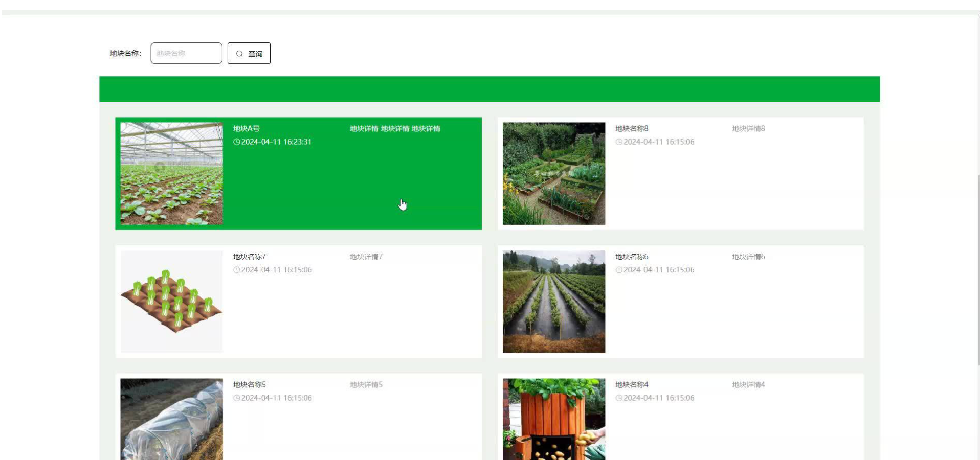Click the clock icon on 地块名称5 card
The height and width of the screenshot is (460, 980).
[237, 398]
